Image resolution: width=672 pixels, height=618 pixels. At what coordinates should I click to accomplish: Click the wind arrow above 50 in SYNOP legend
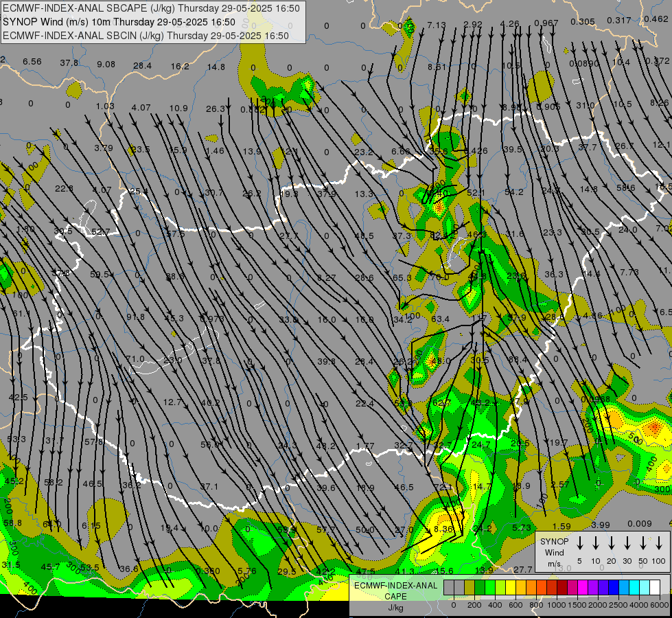tap(643, 543)
